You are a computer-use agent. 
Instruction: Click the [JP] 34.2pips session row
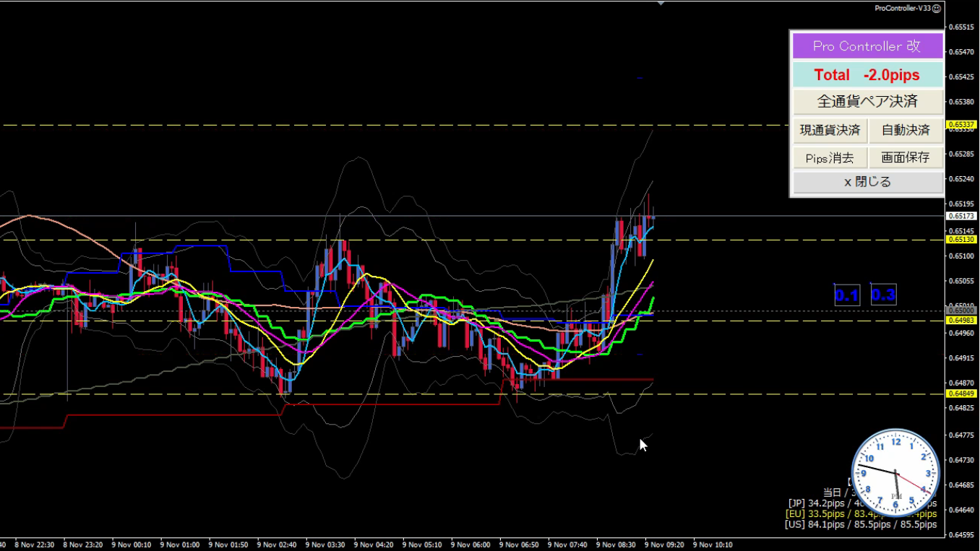[862, 503]
